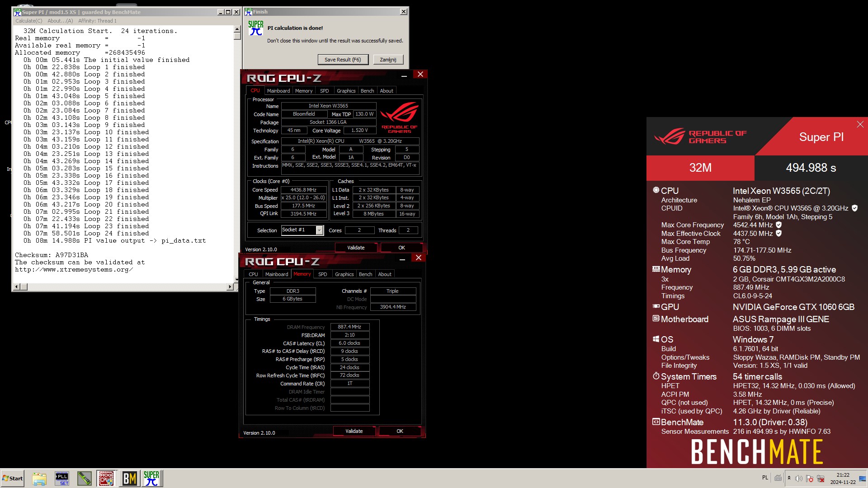The width and height of the screenshot is (868, 488).
Task: Click the DRAM Frequency value 887.4 MHz
Action: 350,327
